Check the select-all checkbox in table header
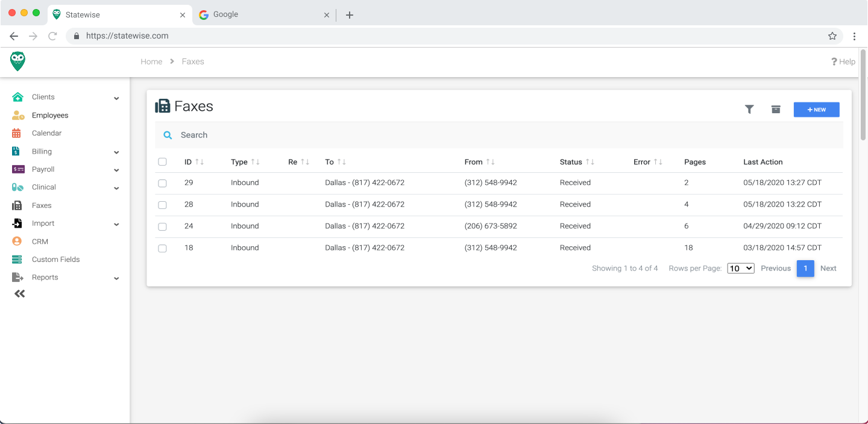Screen dimensions: 868x424 (x=162, y=162)
